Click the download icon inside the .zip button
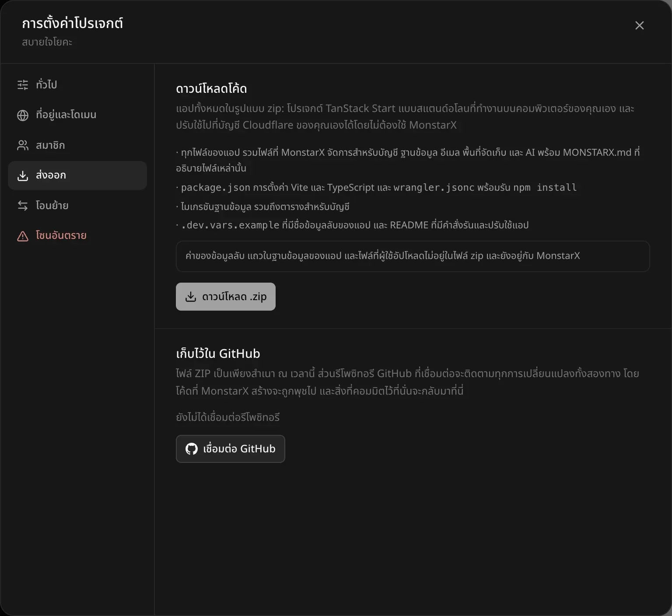This screenshot has width=672, height=616. [191, 297]
